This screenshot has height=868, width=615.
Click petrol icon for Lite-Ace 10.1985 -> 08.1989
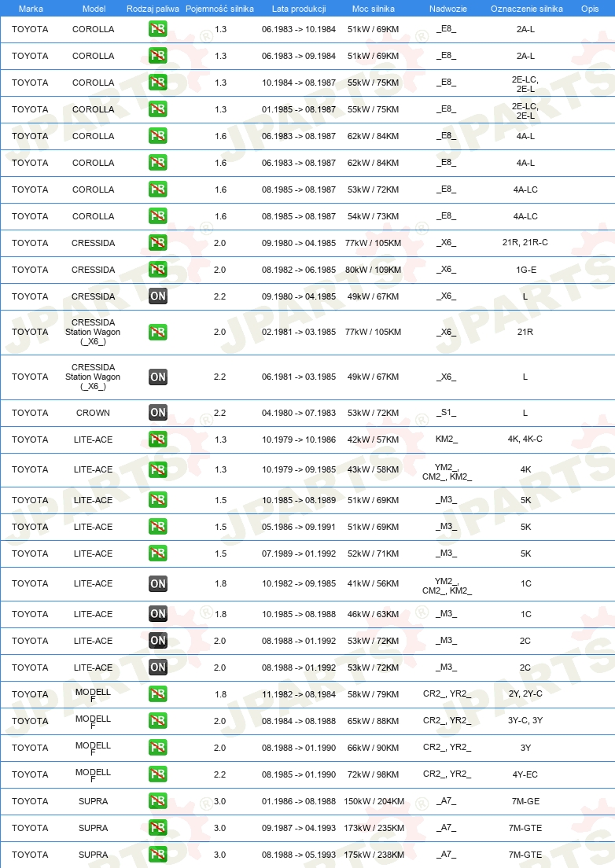[158, 500]
